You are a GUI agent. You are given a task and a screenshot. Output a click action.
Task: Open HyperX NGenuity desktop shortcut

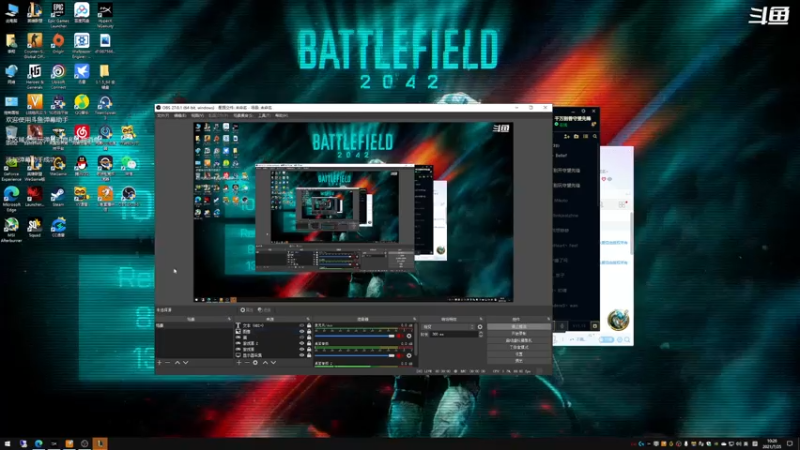tap(105, 15)
